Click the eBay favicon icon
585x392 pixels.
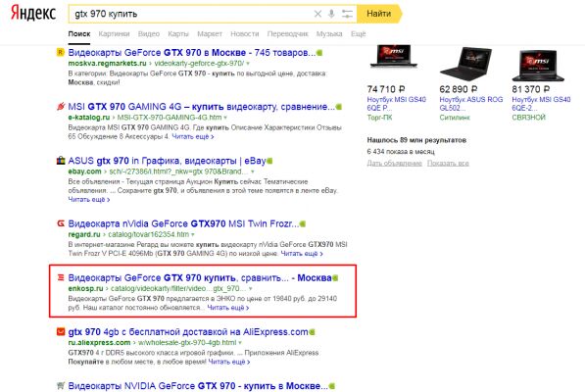point(61,161)
